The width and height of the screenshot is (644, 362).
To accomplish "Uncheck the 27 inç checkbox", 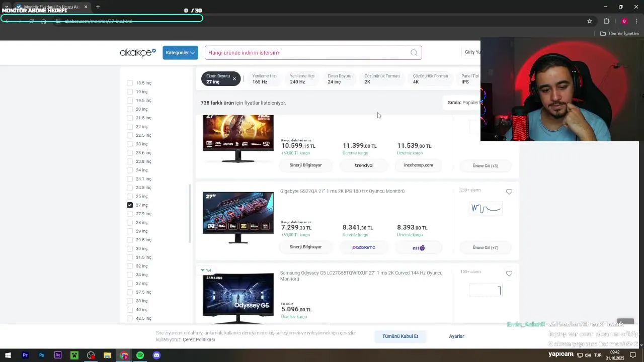I will tap(130, 205).
